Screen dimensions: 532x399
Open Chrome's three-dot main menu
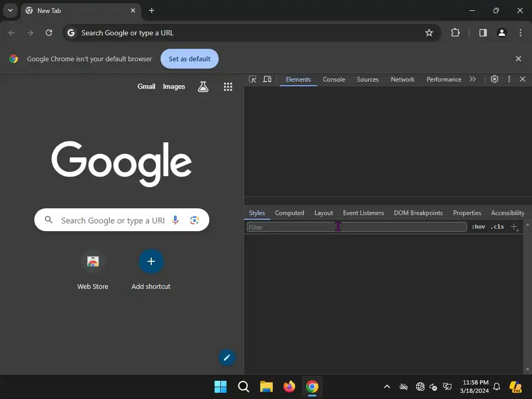[x=521, y=33]
